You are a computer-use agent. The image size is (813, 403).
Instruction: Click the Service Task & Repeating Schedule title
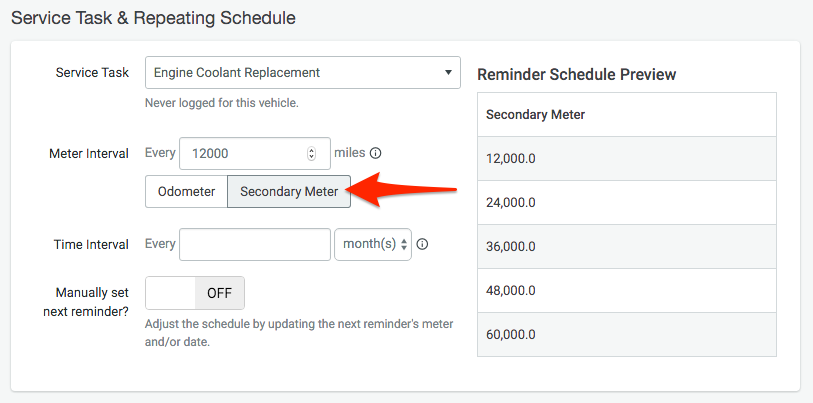[153, 18]
